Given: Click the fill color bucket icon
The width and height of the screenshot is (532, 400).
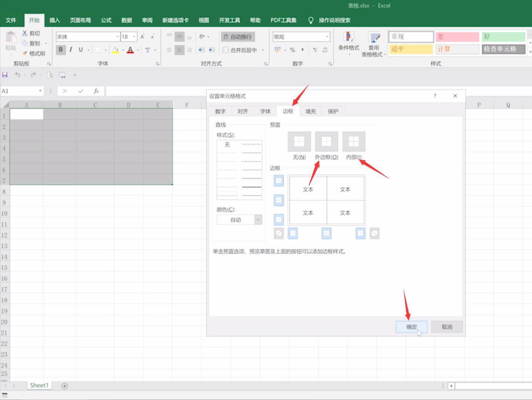Looking at the screenshot, I should click(x=115, y=50).
